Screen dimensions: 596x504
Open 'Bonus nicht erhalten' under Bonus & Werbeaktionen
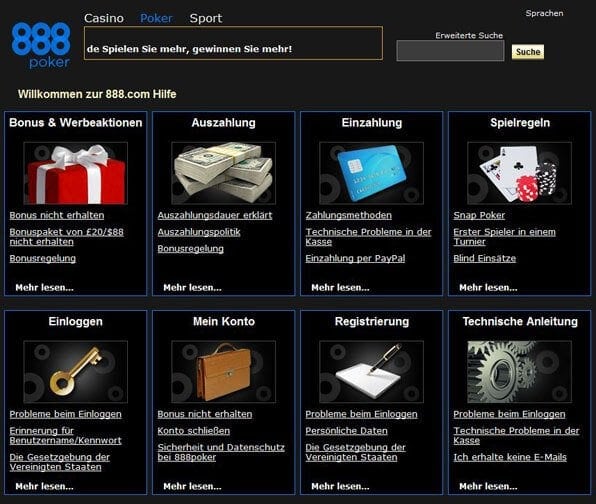coord(57,215)
